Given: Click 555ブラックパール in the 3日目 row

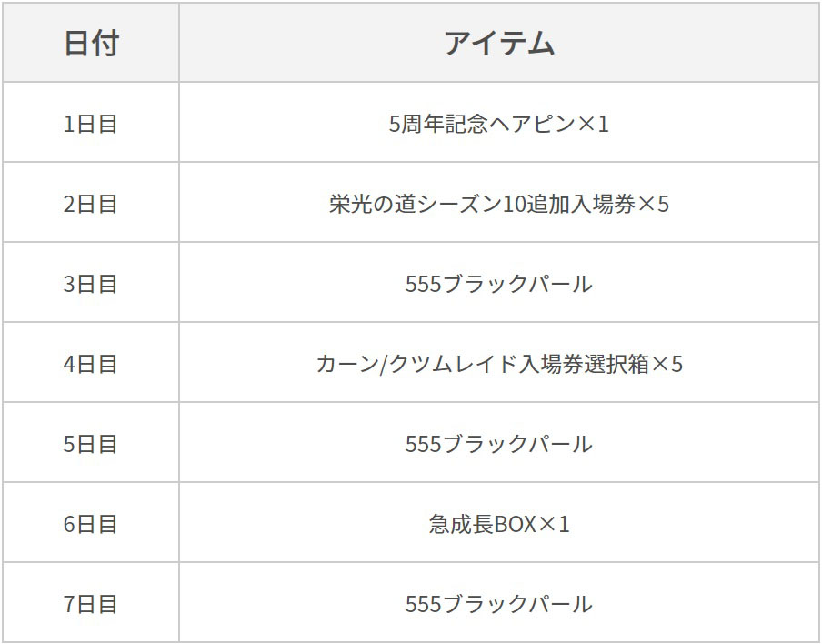Looking at the screenshot, I should [x=498, y=284].
